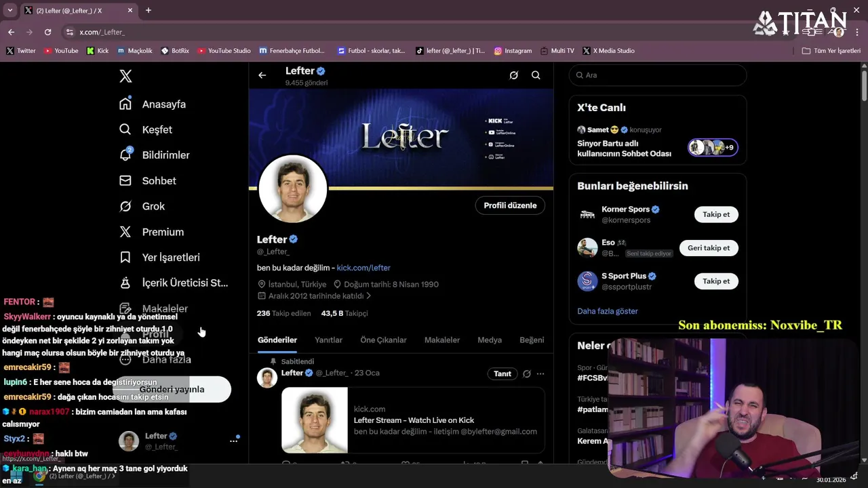The height and width of the screenshot is (488, 868).
Task: Switch to the Yanıtlar tab
Action: click(x=328, y=340)
